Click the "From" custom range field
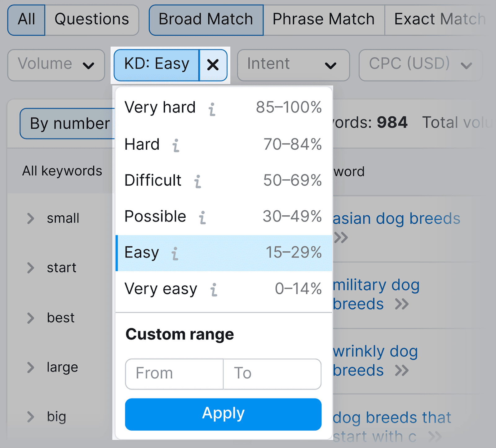This screenshot has width=496, height=448. pos(173,374)
